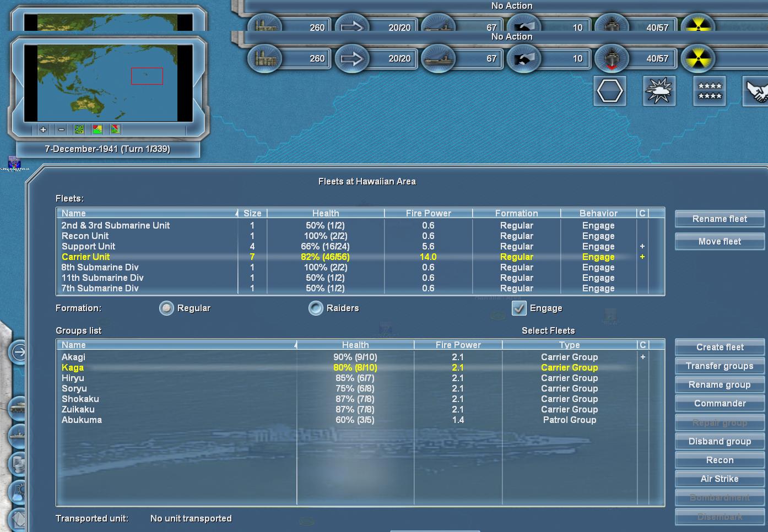Toggle minimap political colors icon
768x532 pixels.
coord(98,129)
